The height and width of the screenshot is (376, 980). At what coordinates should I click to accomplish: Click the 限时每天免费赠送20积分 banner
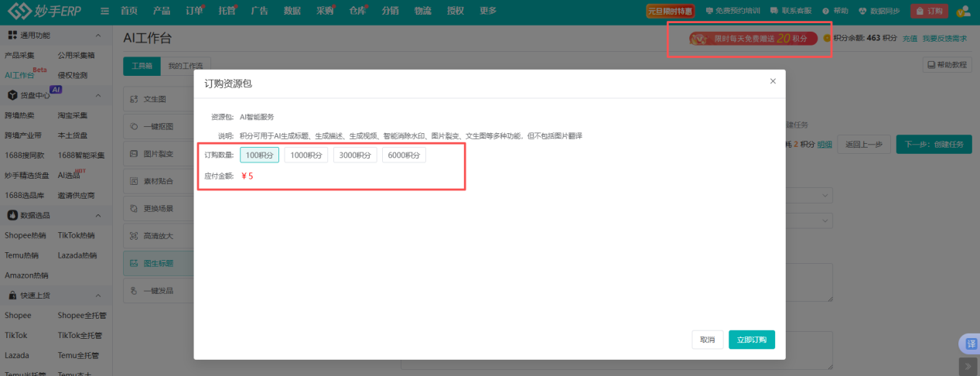pyautogui.click(x=753, y=39)
